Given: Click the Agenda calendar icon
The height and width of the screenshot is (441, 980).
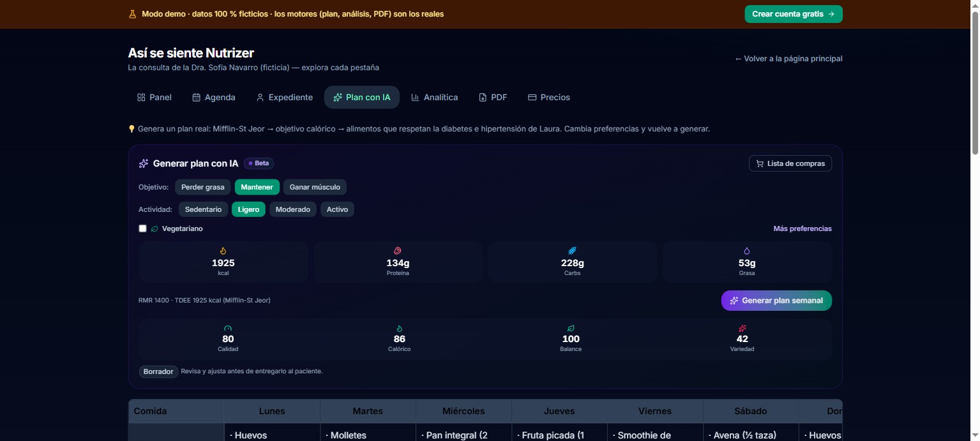Looking at the screenshot, I should point(197,98).
